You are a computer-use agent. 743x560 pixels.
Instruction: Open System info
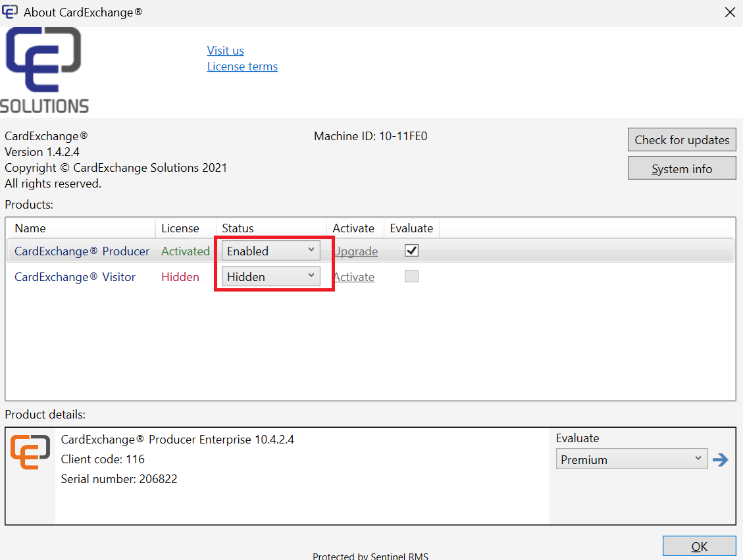tap(682, 168)
